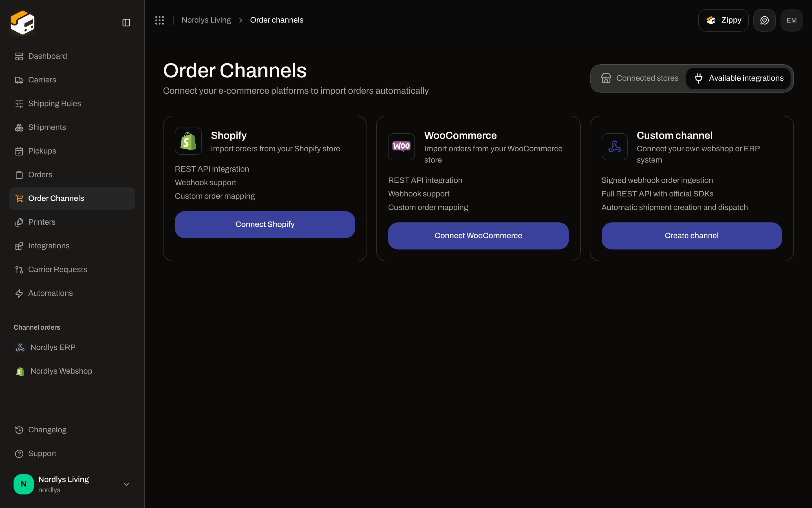Open the chat feedback icon button
812x508 pixels.
point(764,20)
